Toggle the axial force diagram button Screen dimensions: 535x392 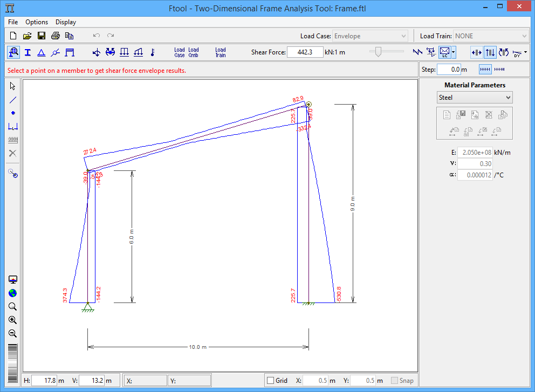(476, 52)
